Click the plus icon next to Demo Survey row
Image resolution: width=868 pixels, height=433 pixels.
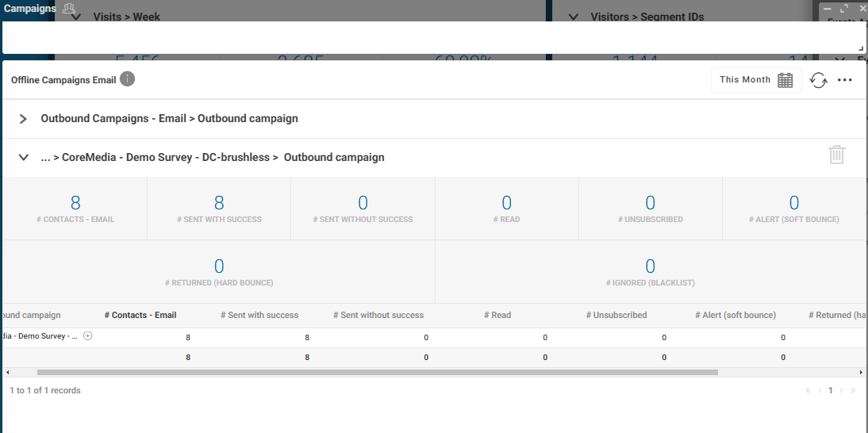(x=88, y=336)
